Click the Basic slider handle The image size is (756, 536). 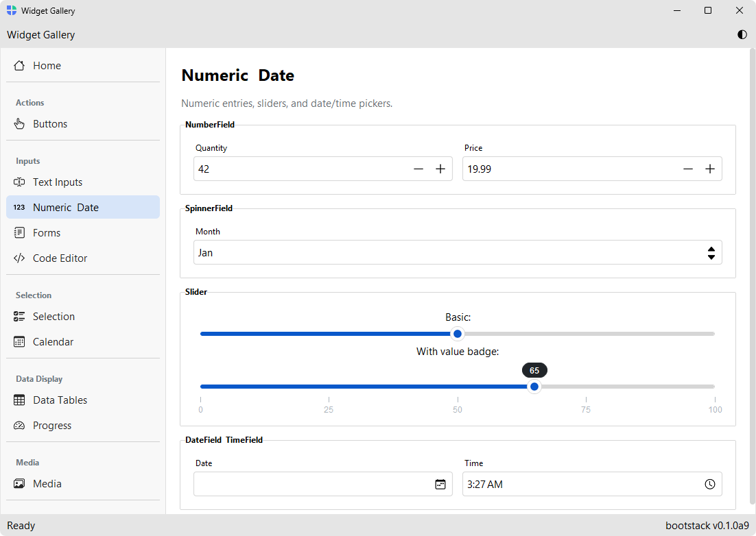click(x=458, y=334)
